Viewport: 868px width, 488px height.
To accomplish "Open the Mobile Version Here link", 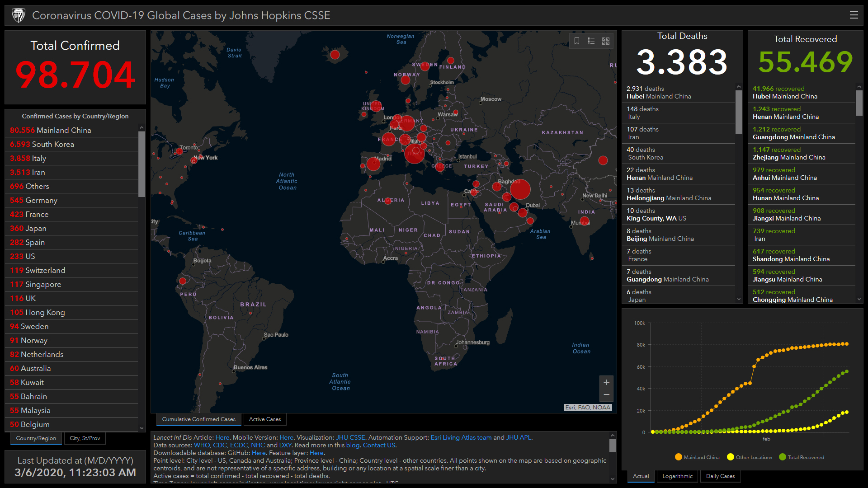I will tap(286, 437).
